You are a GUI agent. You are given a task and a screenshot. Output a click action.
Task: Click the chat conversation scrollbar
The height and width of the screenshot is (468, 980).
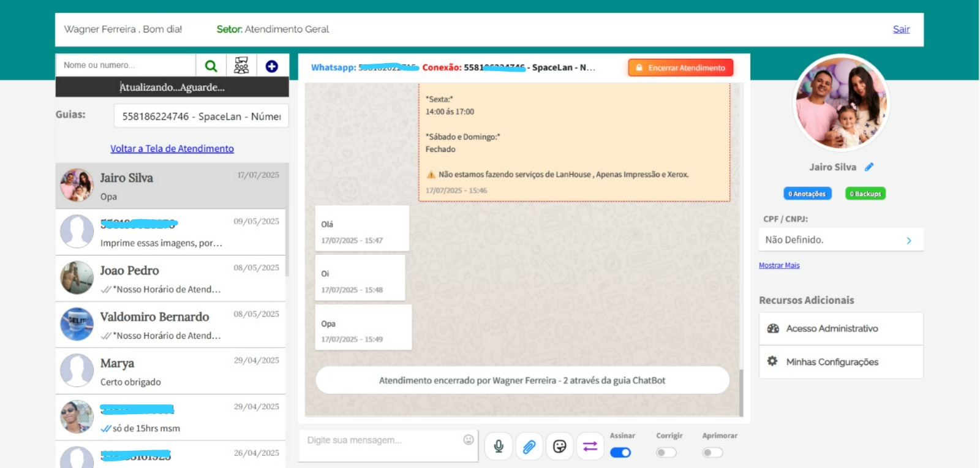point(741,392)
